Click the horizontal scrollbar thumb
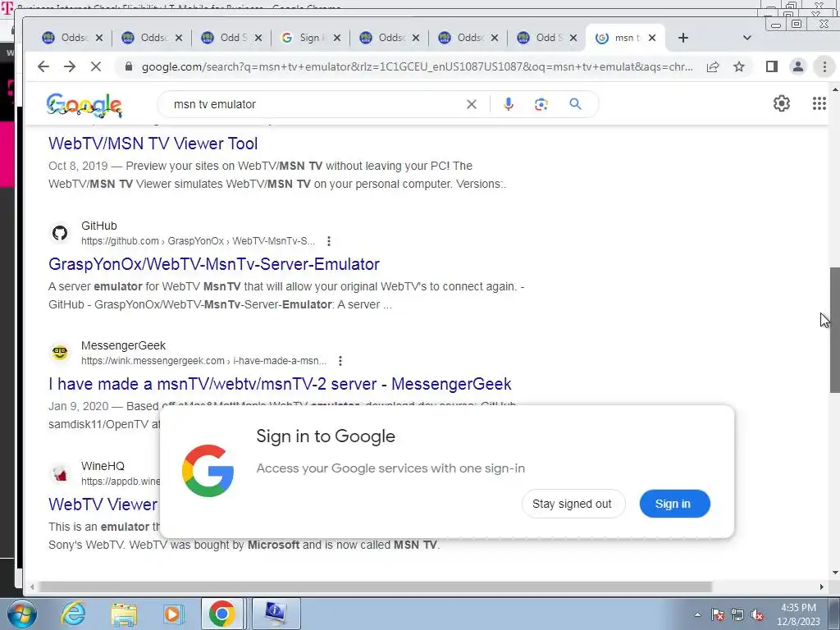 375,587
